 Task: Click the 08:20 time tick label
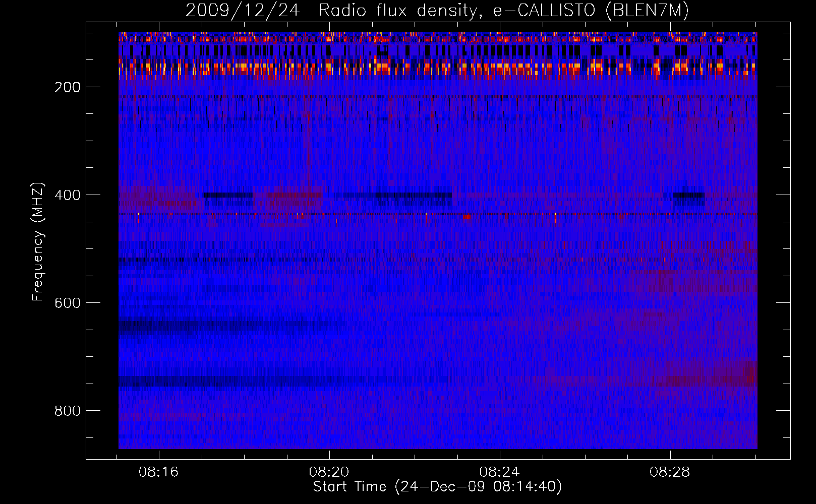(329, 472)
